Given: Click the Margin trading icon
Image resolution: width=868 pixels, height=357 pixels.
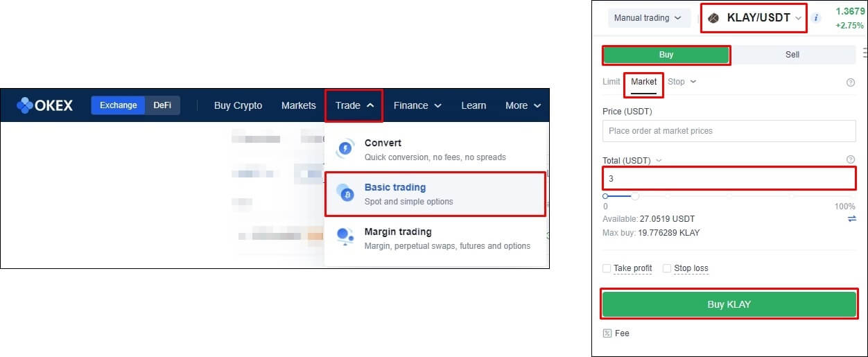Looking at the screenshot, I should tap(345, 237).
